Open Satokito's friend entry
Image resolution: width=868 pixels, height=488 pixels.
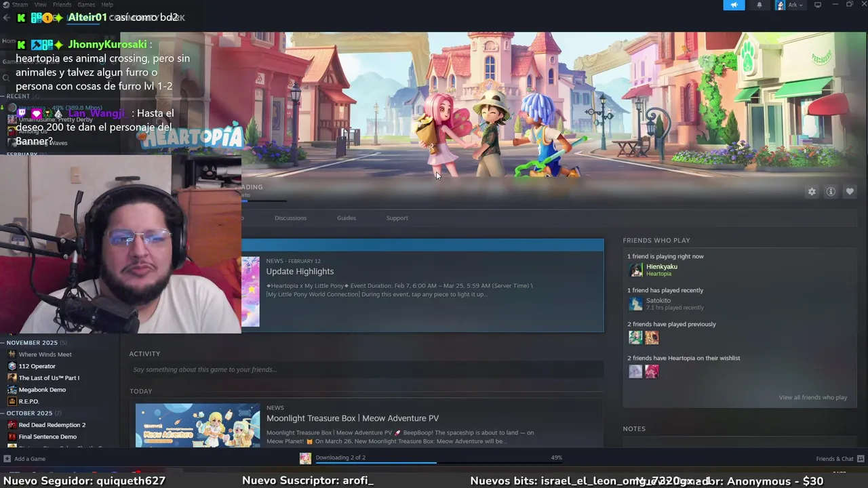(658, 300)
